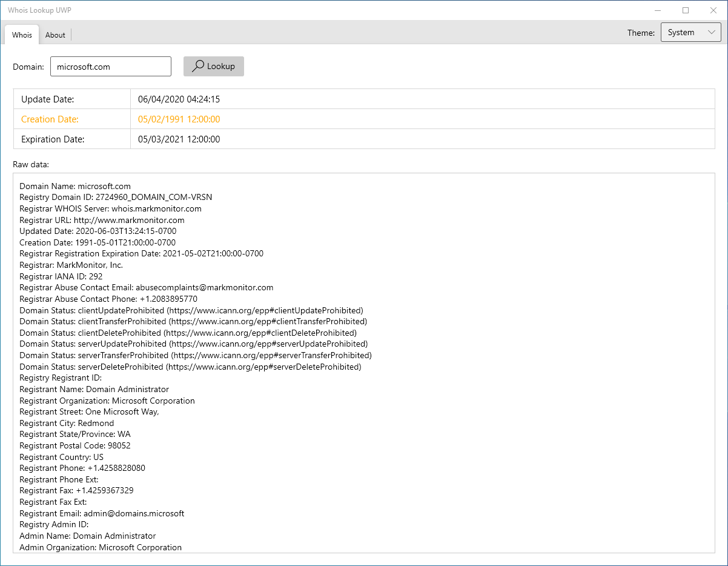Click the Registrant Organization line
728x566 pixels.
(107, 401)
